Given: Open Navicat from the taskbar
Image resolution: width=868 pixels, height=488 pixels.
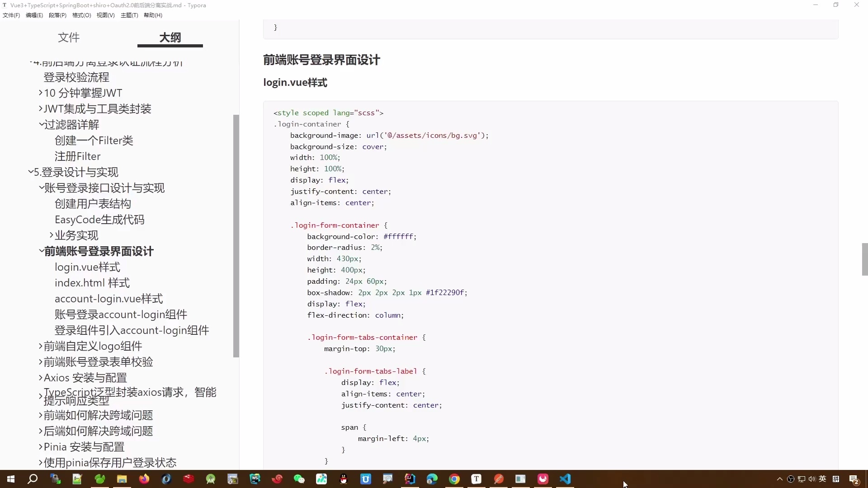Looking at the screenshot, I should (99, 479).
